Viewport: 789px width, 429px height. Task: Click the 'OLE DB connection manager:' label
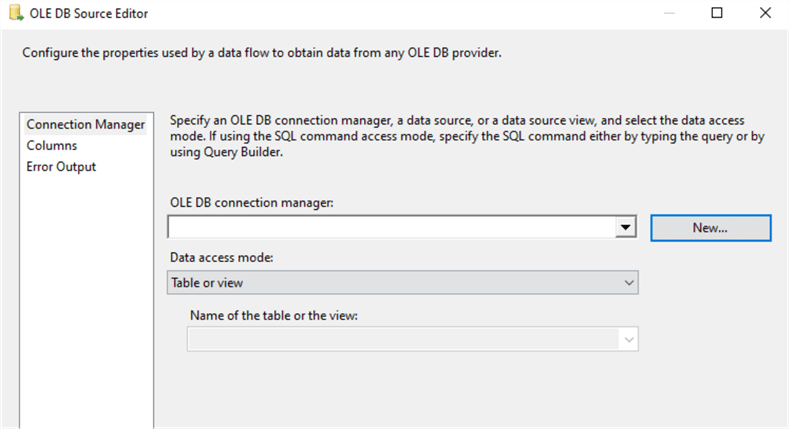[251, 203]
